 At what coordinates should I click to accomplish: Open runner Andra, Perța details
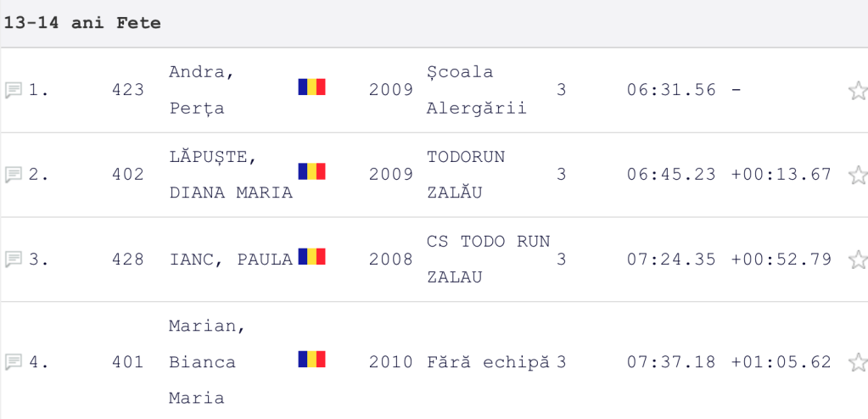point(202,90)
